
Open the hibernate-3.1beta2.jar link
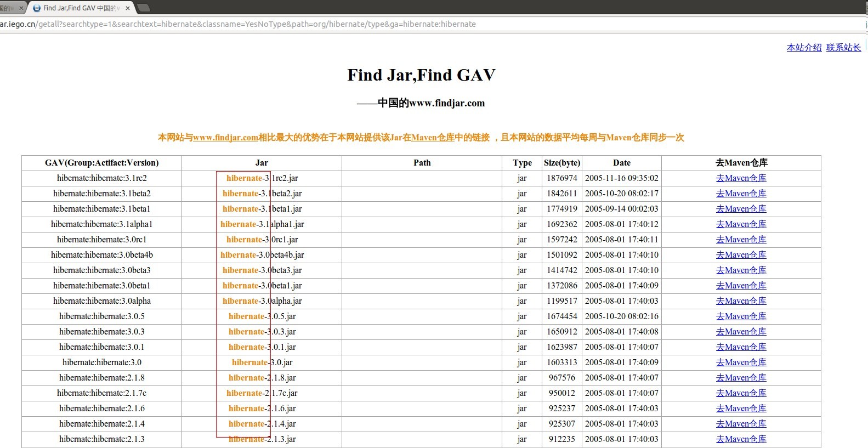[262, 194]
